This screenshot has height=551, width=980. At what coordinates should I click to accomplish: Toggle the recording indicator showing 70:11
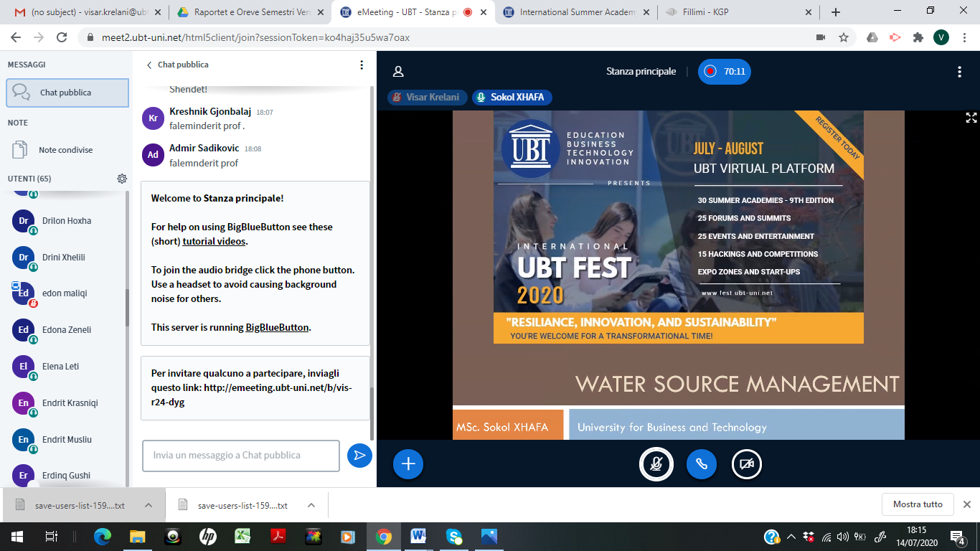point(724,72)
